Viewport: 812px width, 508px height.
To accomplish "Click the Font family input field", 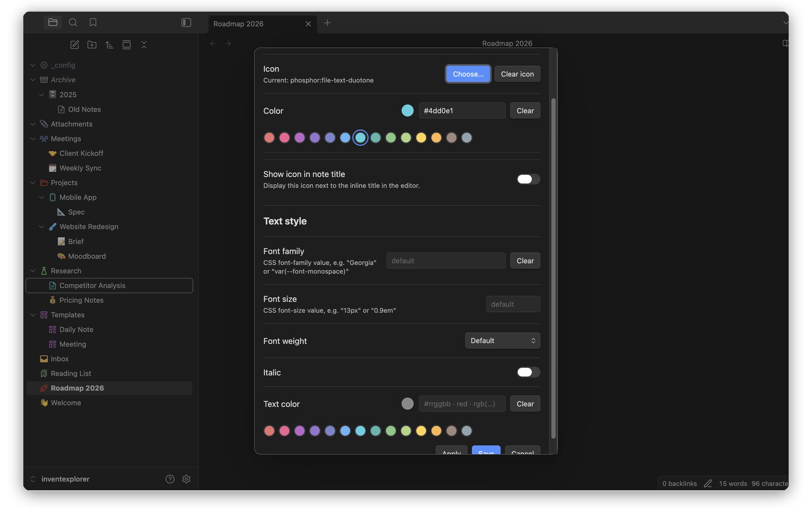I will pyautogui.click(x=446, y=261).
